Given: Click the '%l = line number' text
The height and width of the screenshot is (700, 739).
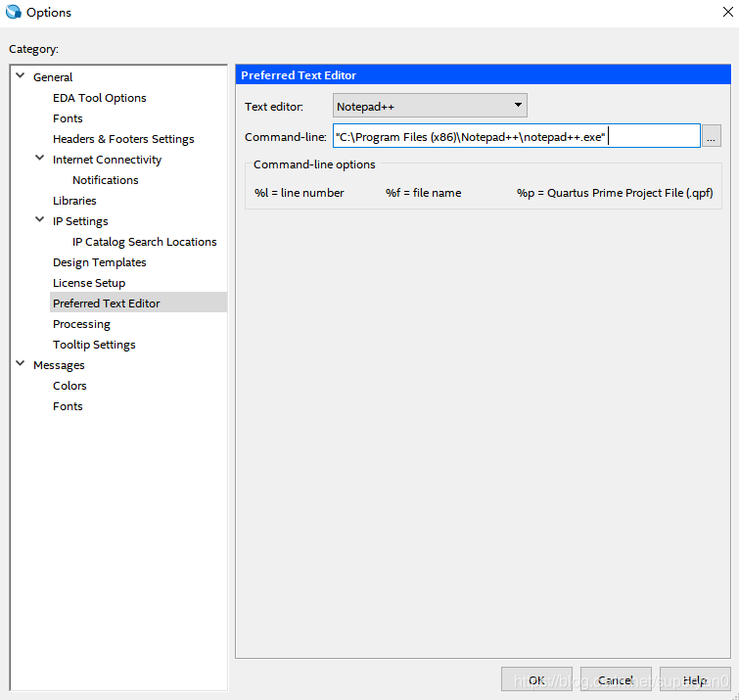Looking at the screenshot, I should click(300, 193).
